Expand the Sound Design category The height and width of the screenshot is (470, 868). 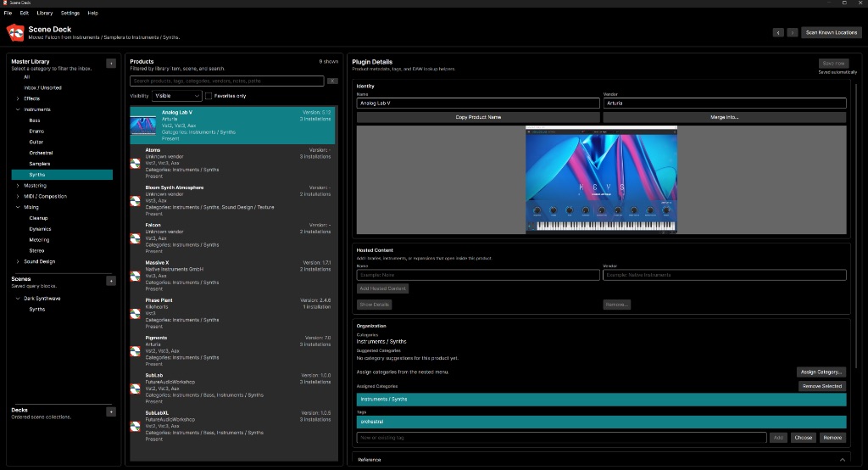pos(18,261)
